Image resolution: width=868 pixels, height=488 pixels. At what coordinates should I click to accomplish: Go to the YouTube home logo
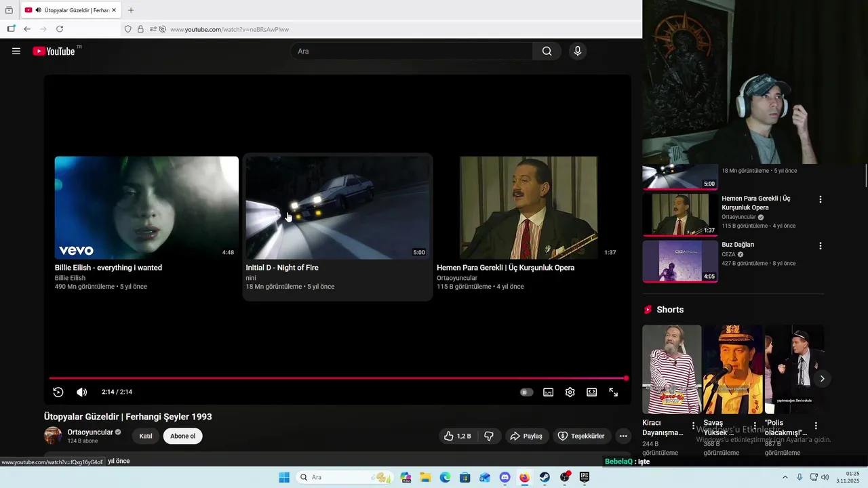coord(54,51)
